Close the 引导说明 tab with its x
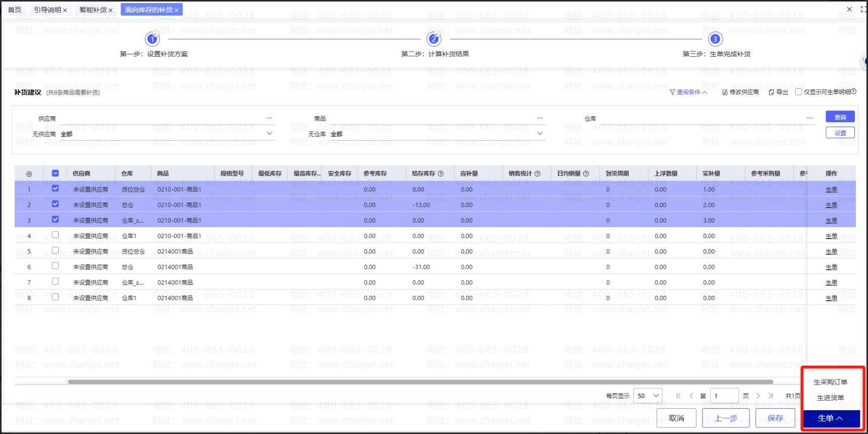The image size is (868, 434). pos(65,10)
